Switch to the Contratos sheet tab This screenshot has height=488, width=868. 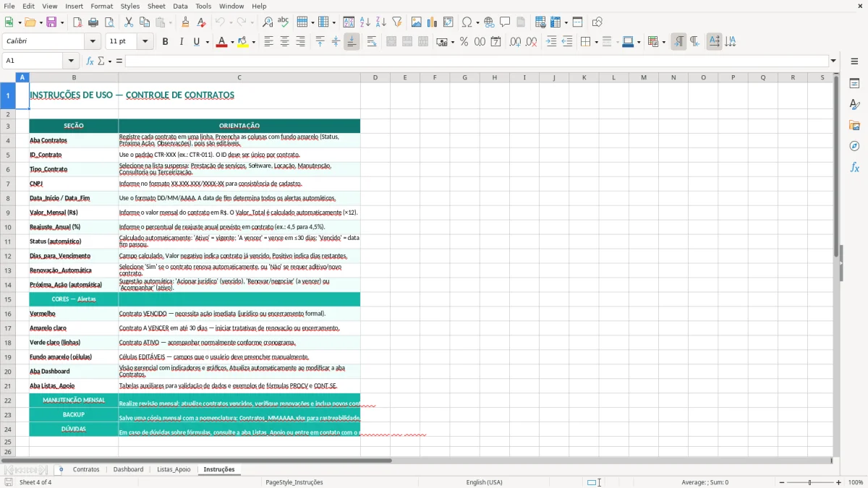86,469
